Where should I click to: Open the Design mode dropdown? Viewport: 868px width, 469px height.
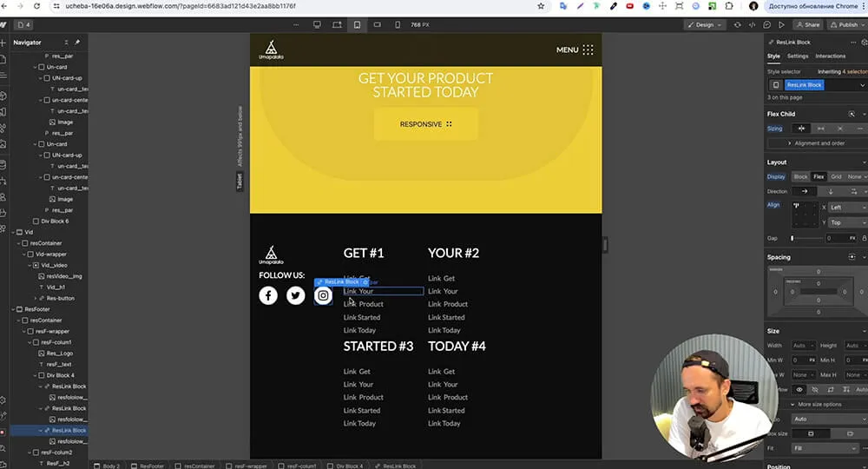click(x=705, y=25)
